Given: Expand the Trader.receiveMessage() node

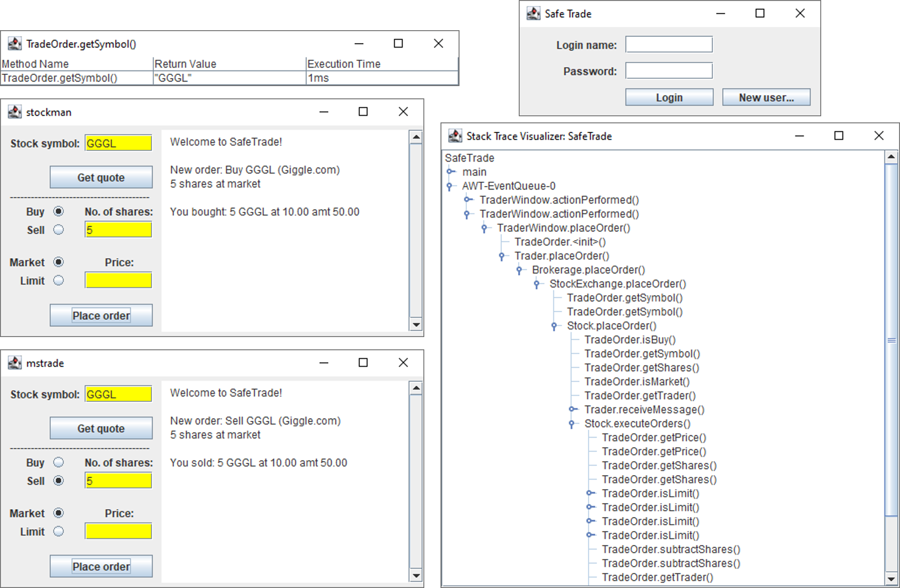Looking at the screenshot, I should (x=573, y=409).
